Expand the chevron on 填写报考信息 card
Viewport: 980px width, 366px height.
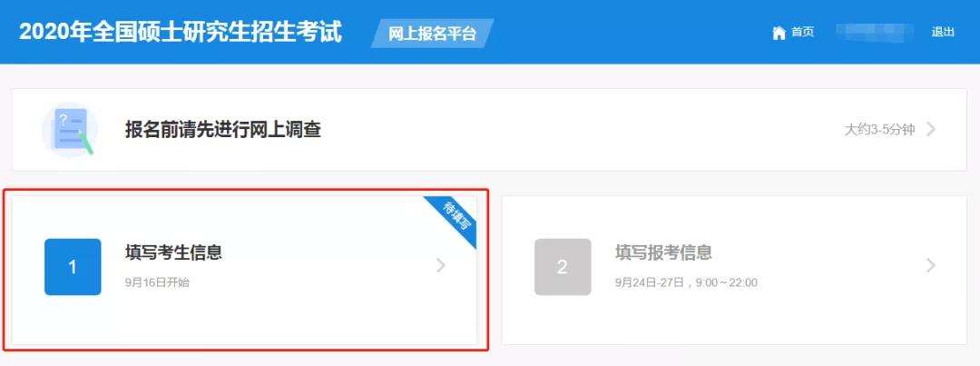coord(931,265)
